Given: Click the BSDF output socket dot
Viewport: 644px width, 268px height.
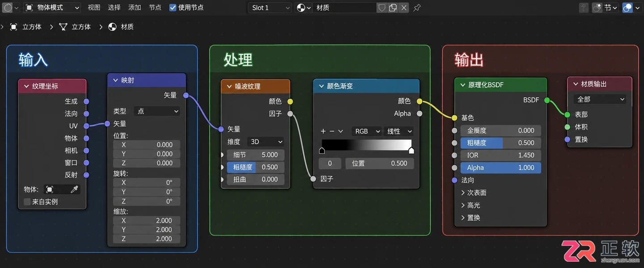Looking at the screenshot, I should point(547,100).
